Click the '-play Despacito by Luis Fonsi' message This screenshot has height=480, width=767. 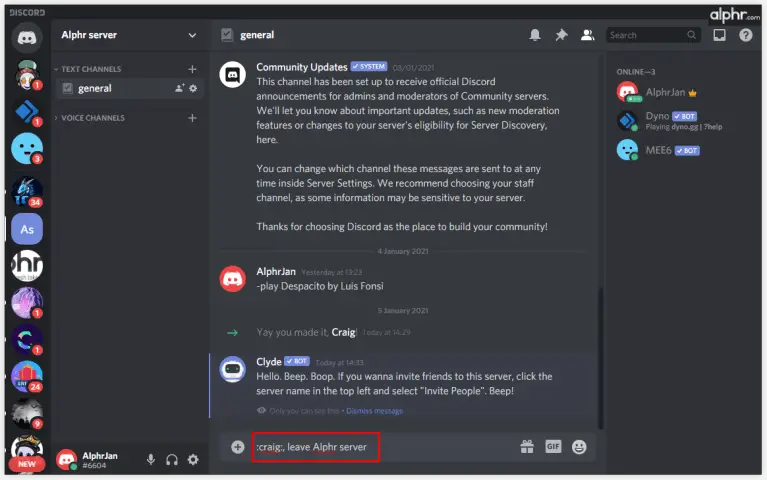[x=320, y=286]
